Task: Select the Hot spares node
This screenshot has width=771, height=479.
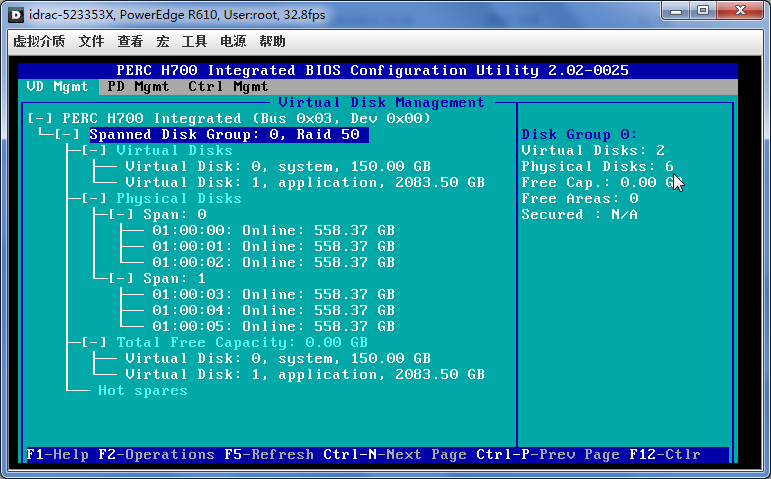Action: 143,391
